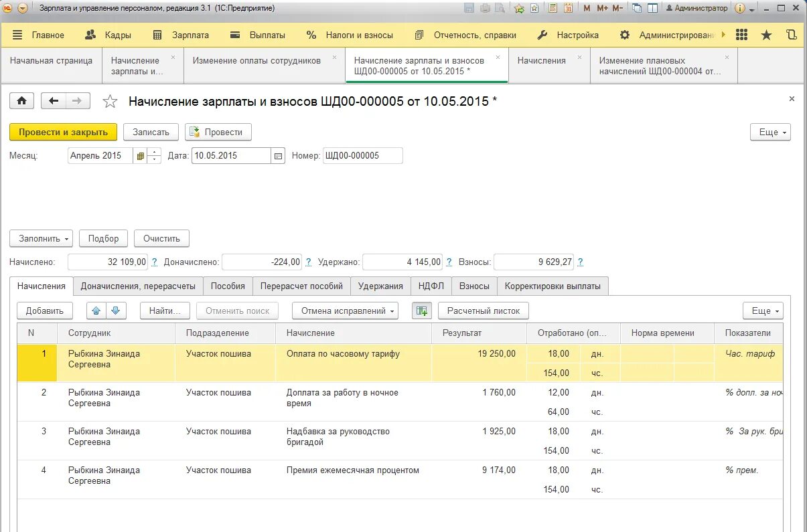Screen dimensions: 807x532
Task: Open the calendar icon in title bar
Action: pos(568,8)
